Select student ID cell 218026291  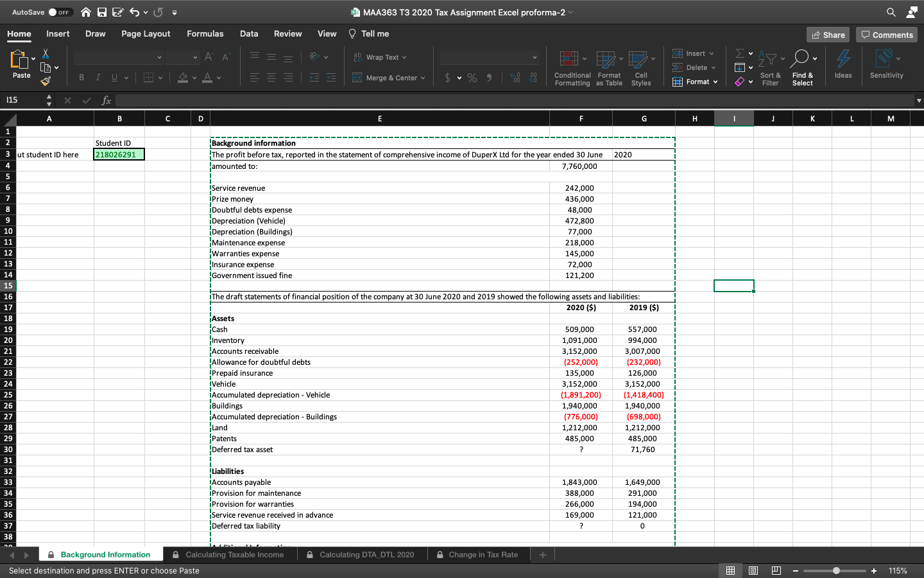[119, 154]
